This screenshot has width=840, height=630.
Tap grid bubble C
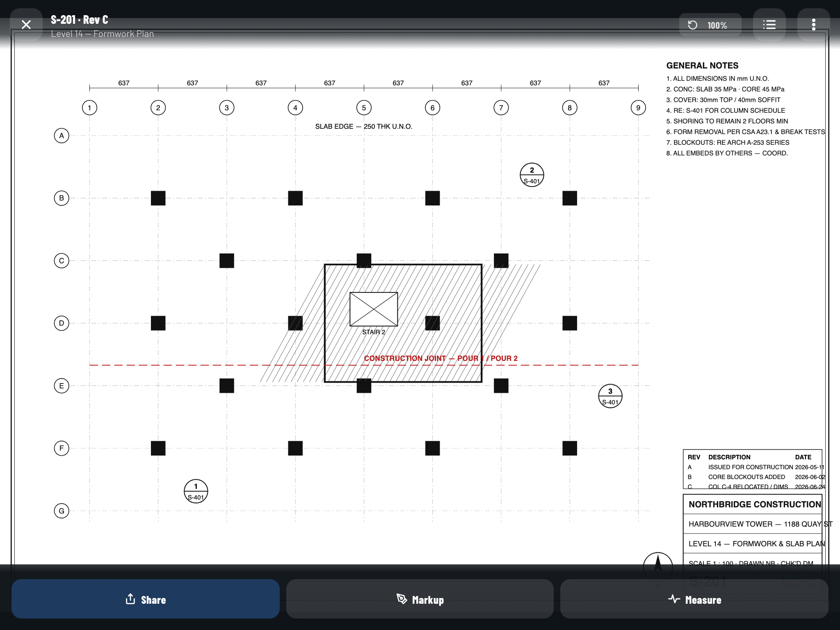click(62, 260)
